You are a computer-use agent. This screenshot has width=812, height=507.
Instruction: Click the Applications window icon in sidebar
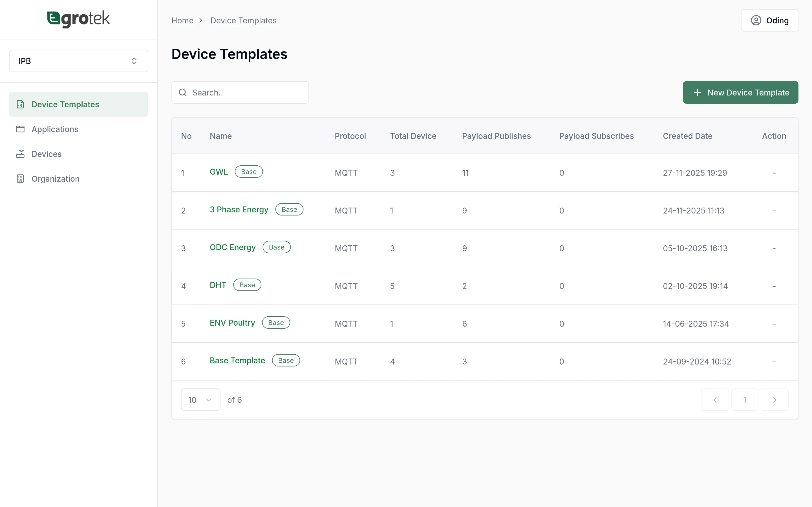(21, 129)
